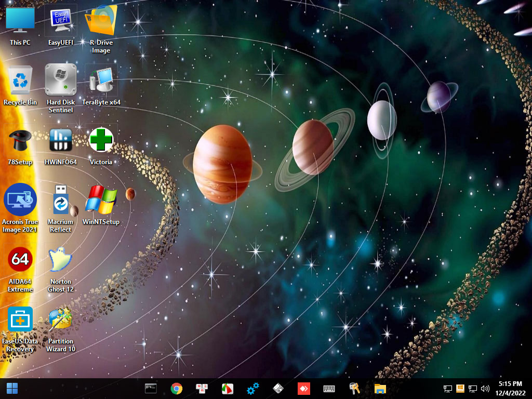Open the keys icon on taskbar
This screenshot has height=399, width=532.
click(x=354, y=389)
